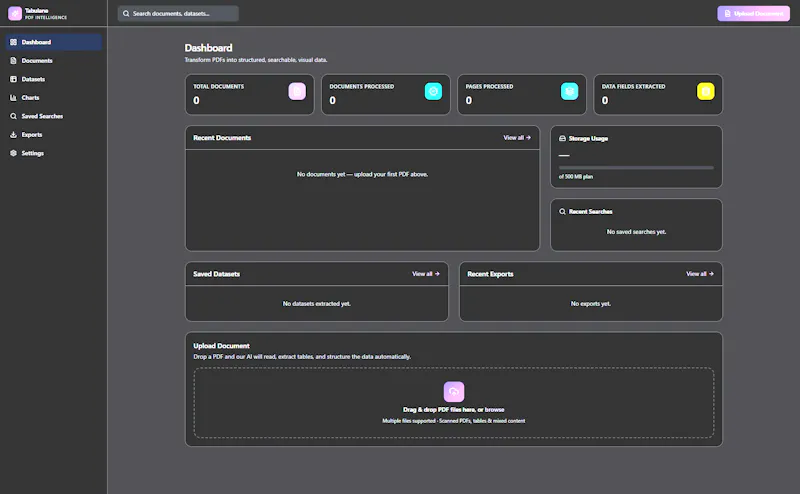
Task: Click the Upload Document button
Action: [x=754, y=14]
